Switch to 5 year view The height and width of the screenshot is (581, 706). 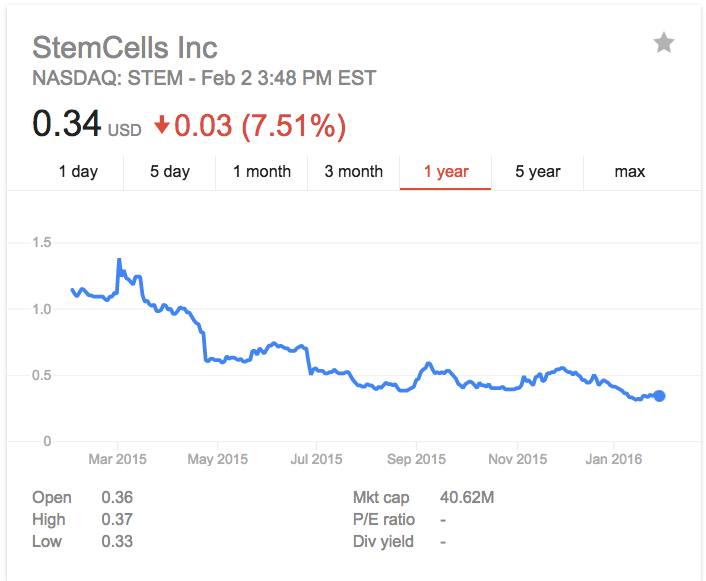537,171
